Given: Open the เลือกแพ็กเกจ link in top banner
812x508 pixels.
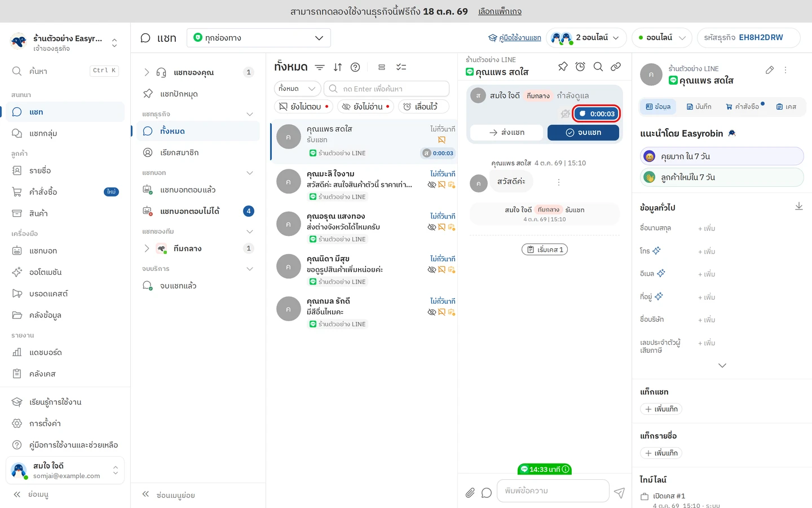Looking at the screenshot, I should (x=500, y=11).
